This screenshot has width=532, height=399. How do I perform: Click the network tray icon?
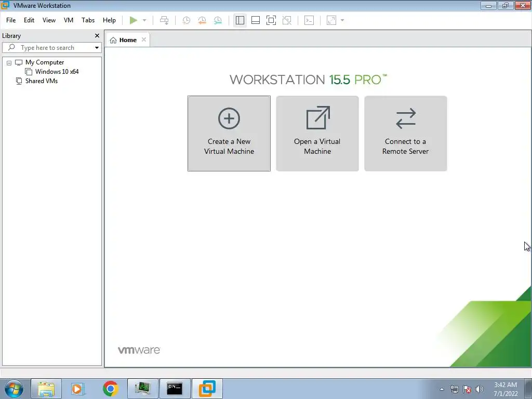click(x=454, y=389)
